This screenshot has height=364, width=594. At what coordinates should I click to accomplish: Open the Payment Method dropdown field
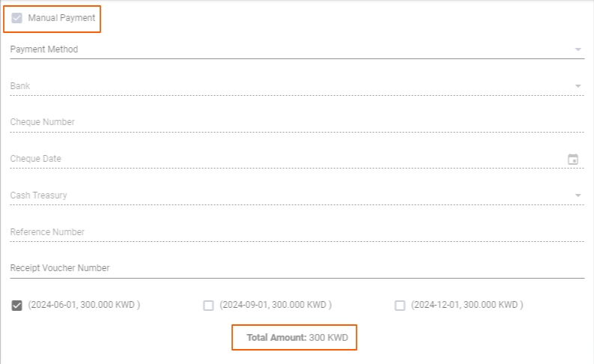(x=285, y=49)
